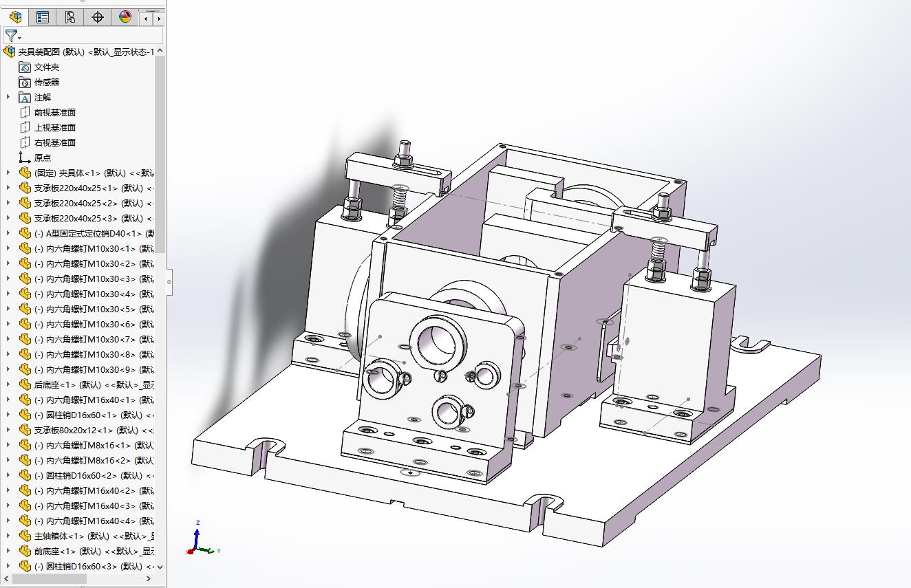The height and width of the screenshot is (588, 911).
Task: Click the tree's vertical scrollbar up arrow
Action: coord(160,51)
